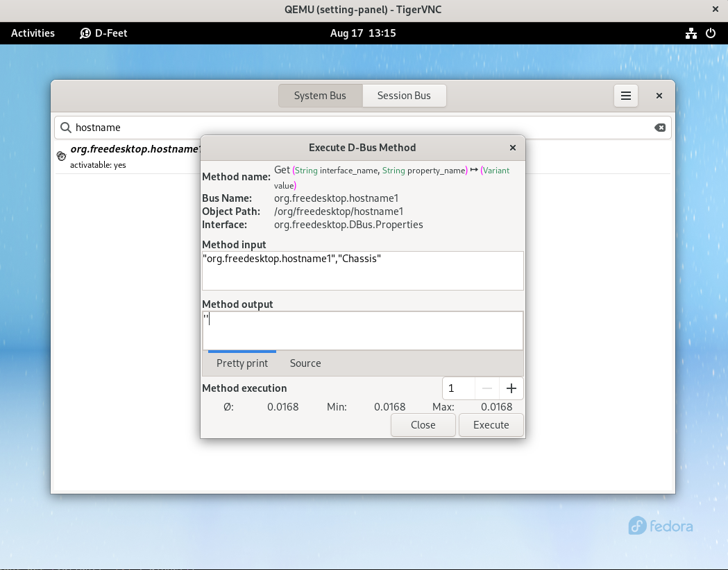Open the clock Aug 17 13:15 menu

point(362,33)
